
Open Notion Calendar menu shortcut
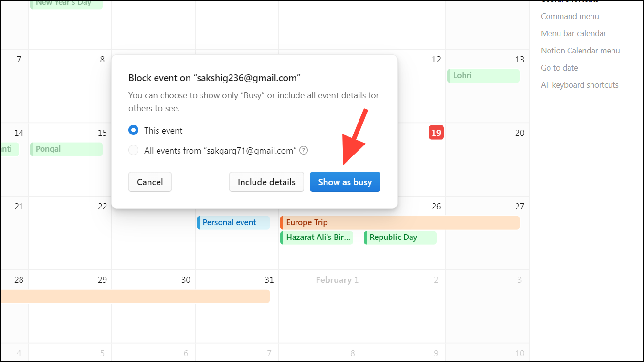(580, 51)
